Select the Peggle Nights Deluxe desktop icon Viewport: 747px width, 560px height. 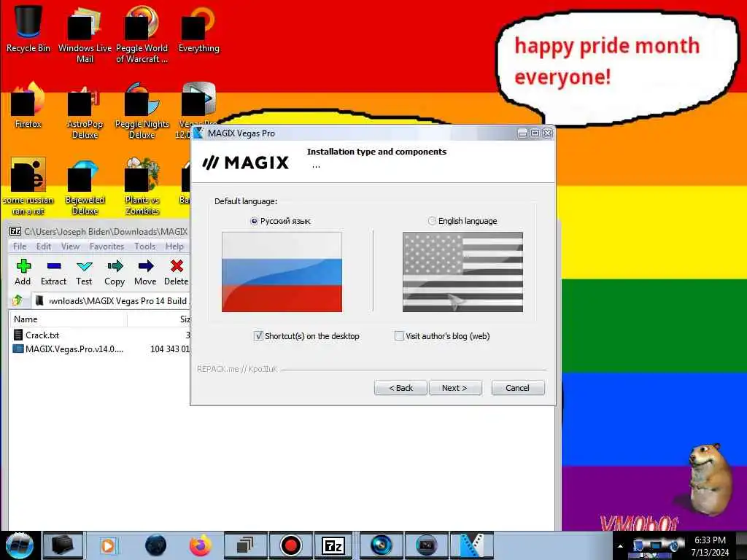click(142, 111)
